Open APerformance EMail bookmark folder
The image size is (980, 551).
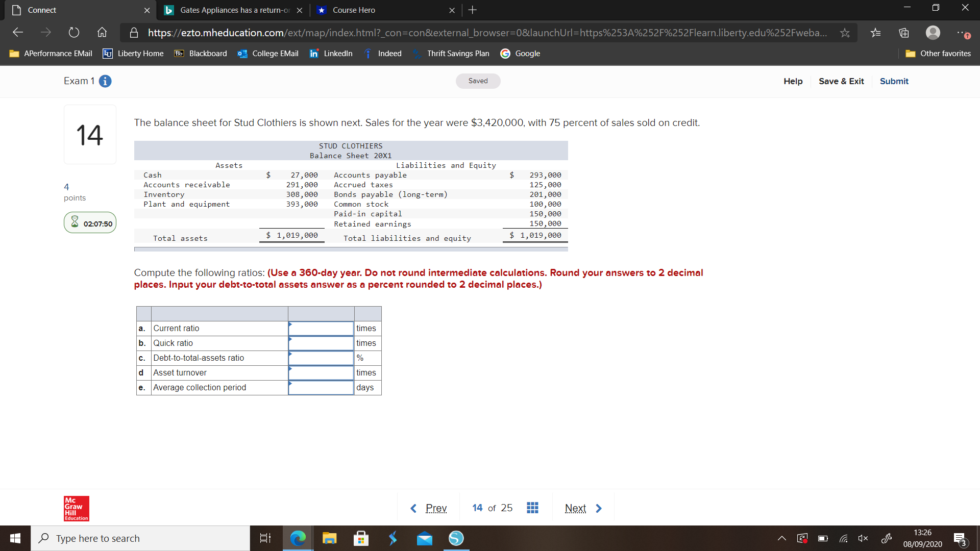[x=51, y=54]
